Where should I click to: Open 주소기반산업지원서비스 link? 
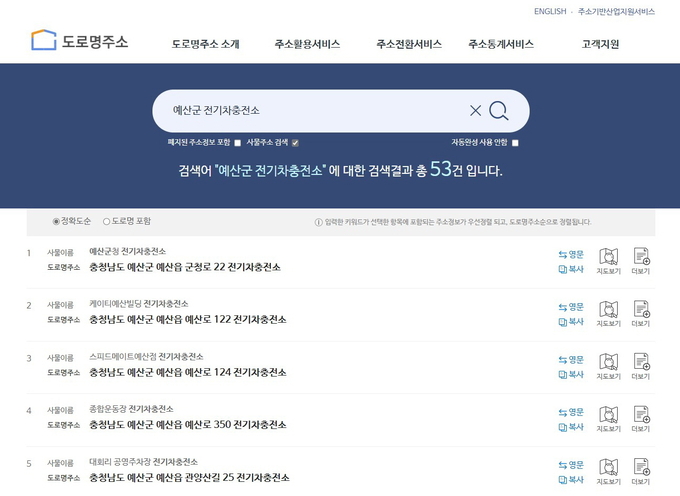(x=616, y=12)
